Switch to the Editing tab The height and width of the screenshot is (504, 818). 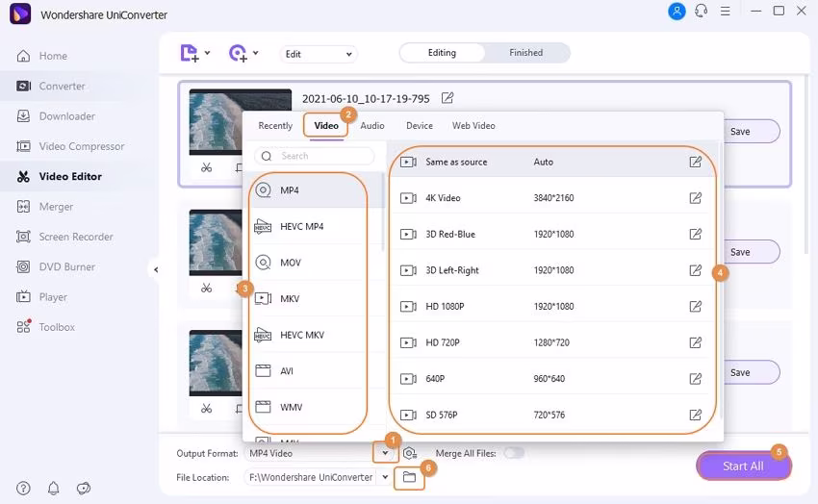(x=442, y=53)
